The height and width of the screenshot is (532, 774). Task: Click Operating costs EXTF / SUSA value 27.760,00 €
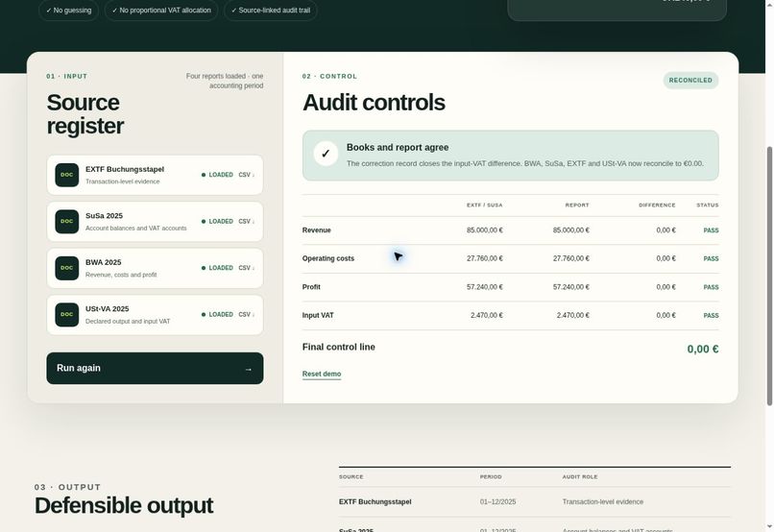[x=485, y=258]
